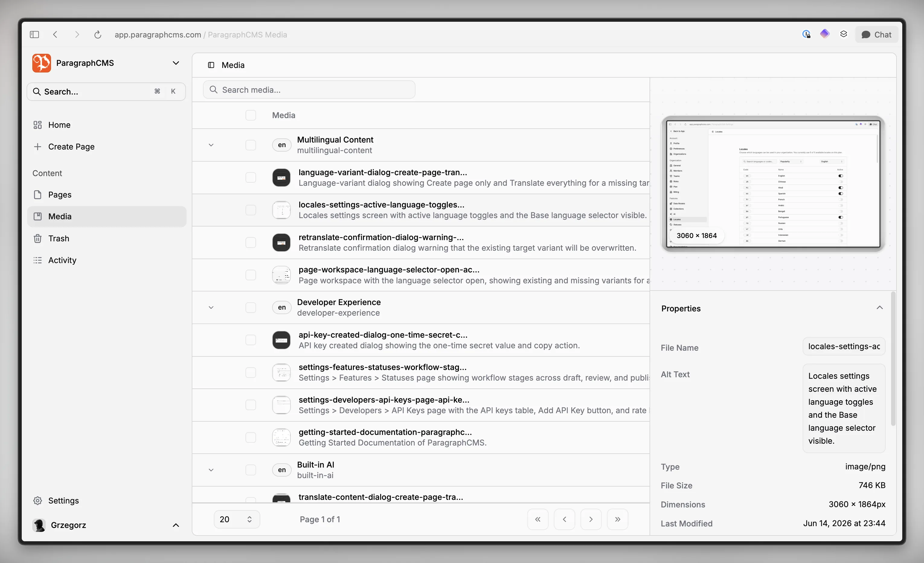Open Settings at the sidebar bottom
The height and width of the screenshot is (563, 924).
coord(107,500)
